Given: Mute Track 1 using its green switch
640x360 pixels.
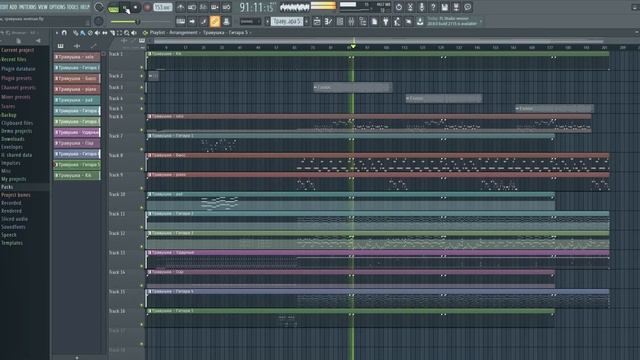Looking at the screenshot, I should (x=142, y=67).
